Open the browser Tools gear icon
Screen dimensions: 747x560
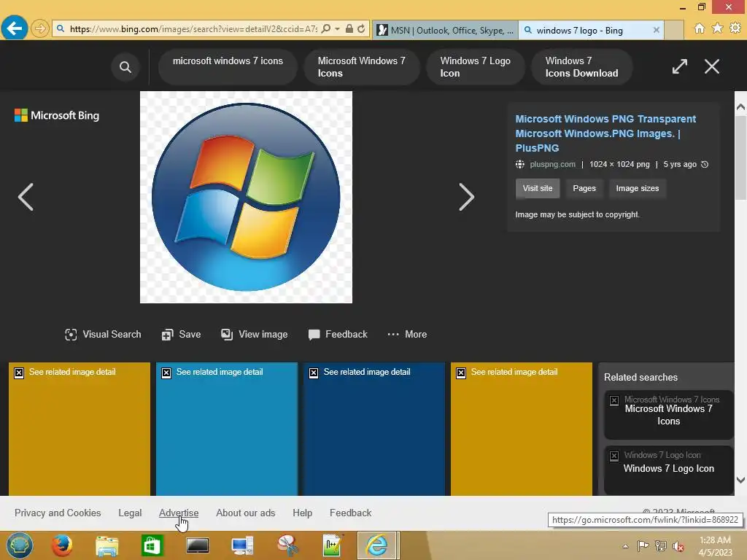coord(735,28)
